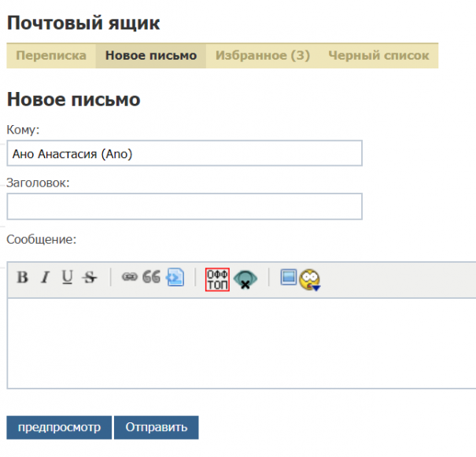Apply strikethrough formatting
476x457 pixels.
90,278
